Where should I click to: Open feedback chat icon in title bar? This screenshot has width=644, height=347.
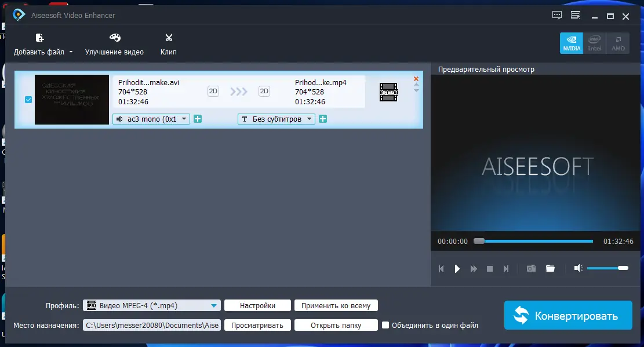pos(557,16)
